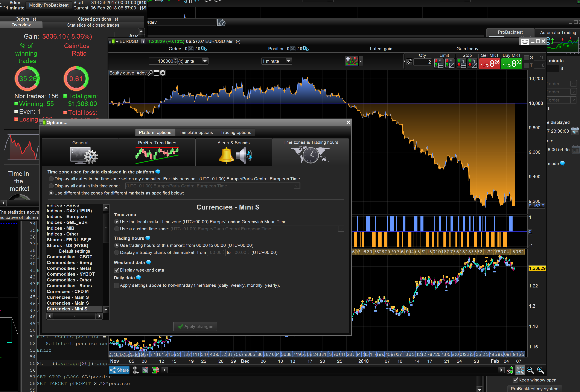Open calendar icon beside 23:00:00 date

click(x=575, y=131)
